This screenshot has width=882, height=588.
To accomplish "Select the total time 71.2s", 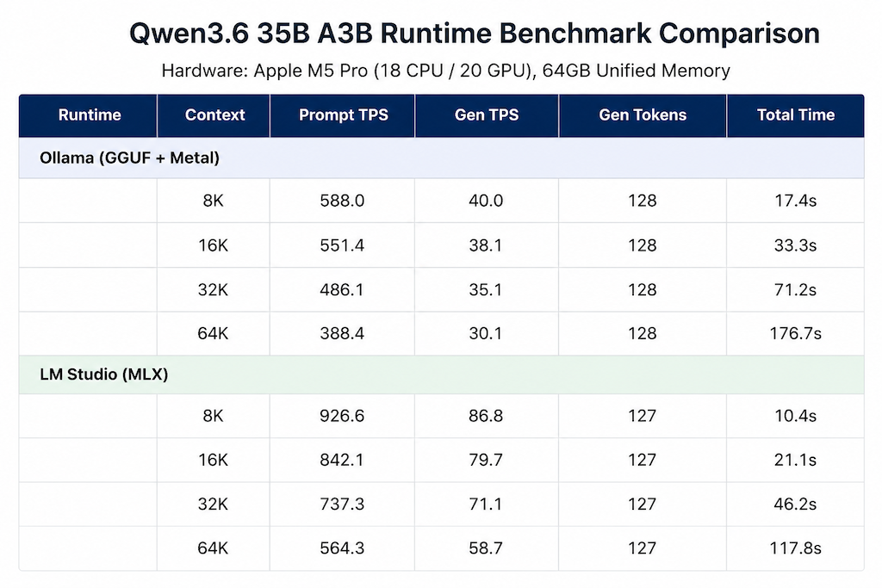I will pyautogui.click(x=795, y=289).
